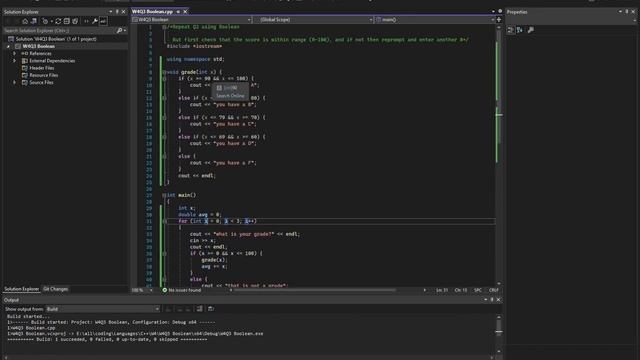Collapse the for loop at line 31
The width and height of the screenshot is (640, 360).
(x=164, y=221)
